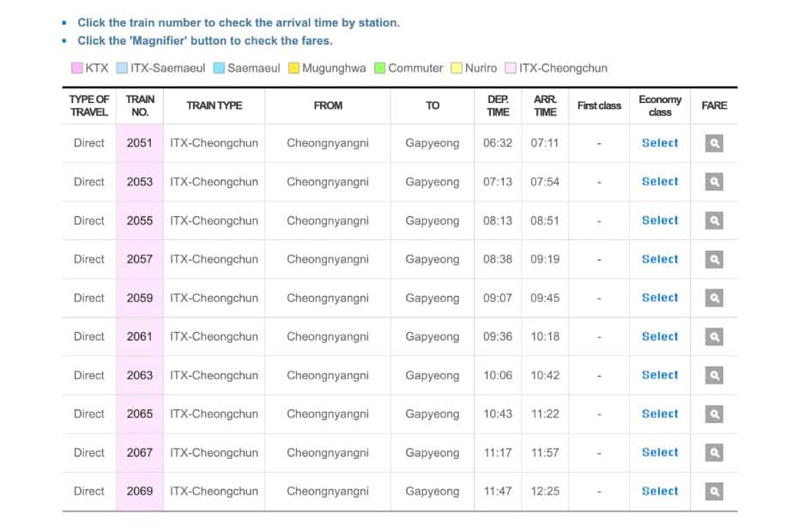Click the DEP. TIME column header
This screenshot has width=798, height=532.
point(498,106)
